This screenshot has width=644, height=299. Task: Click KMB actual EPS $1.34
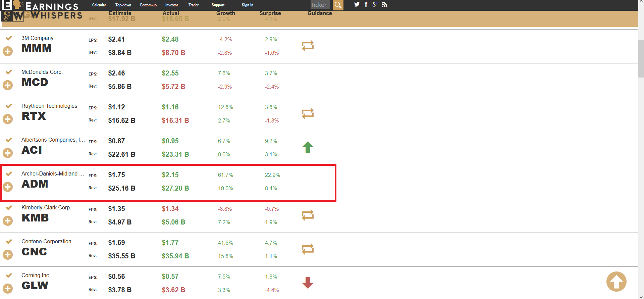coord(170,209)
